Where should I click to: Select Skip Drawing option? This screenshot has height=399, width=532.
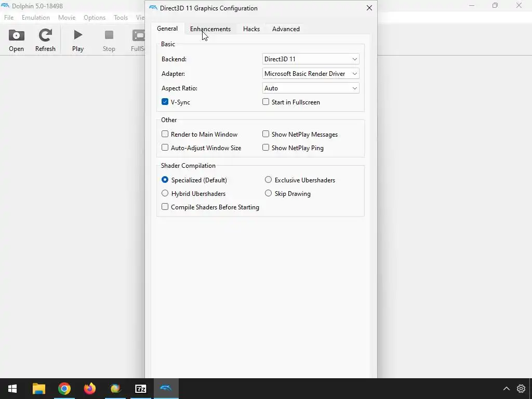pos(269,193)
